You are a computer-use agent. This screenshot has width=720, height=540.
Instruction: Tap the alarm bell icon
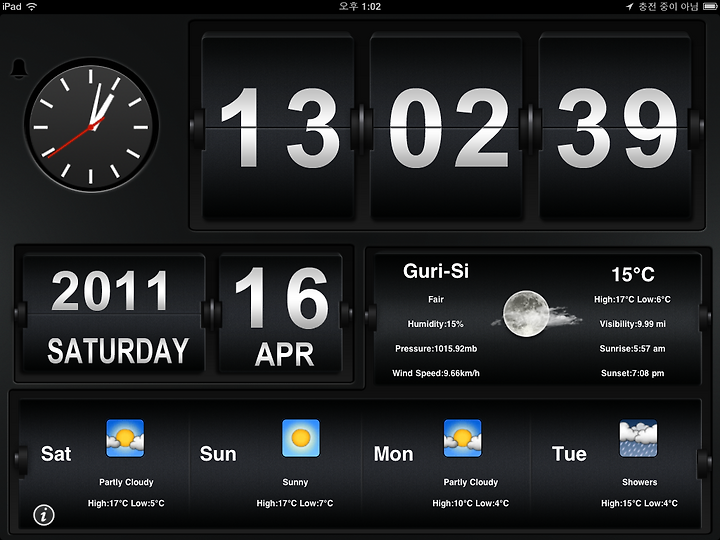pyautogui.click(x=19, y=69)
